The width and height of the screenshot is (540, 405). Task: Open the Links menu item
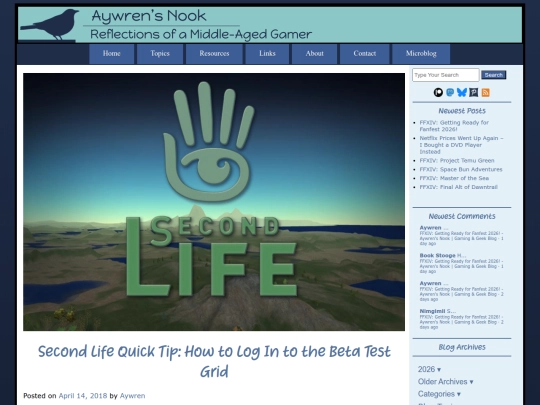click(x=267, y=54)
